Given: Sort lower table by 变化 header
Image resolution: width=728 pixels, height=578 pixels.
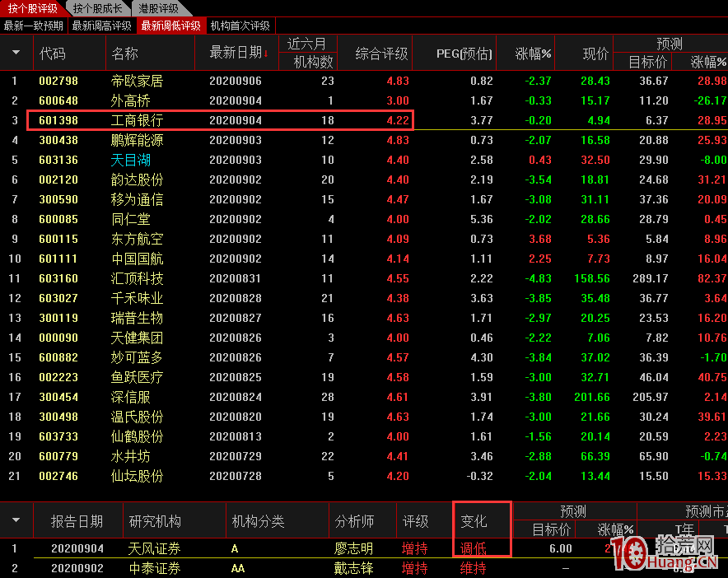Looking at the screenshot, I should click(x=474, y=522).
